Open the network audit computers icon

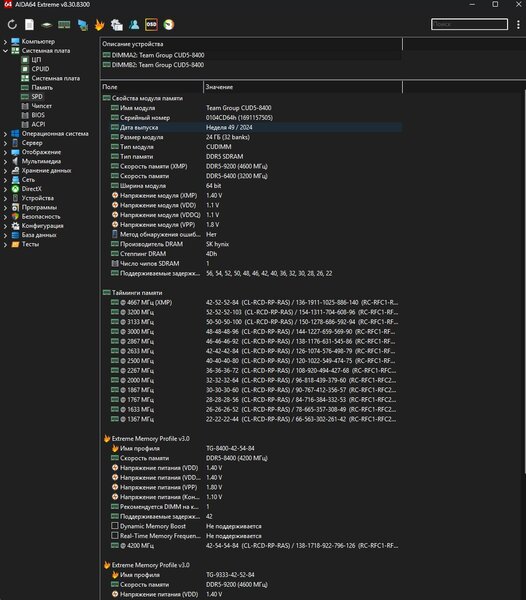83,25
